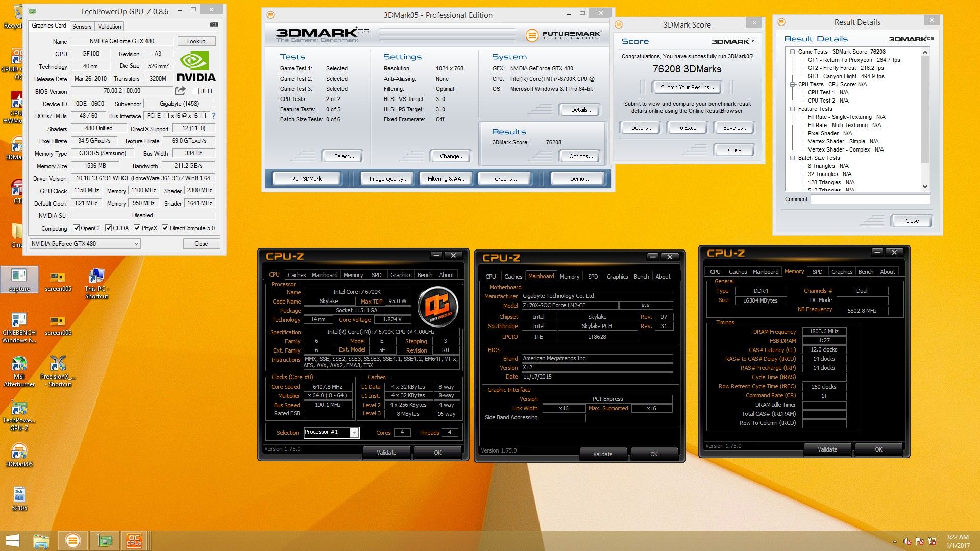Image resolution: width=980 pixels, height=551 pixels.
Task: Open the TechPowerUp GPU-Z desktop icon
Action: click(19, 416)
